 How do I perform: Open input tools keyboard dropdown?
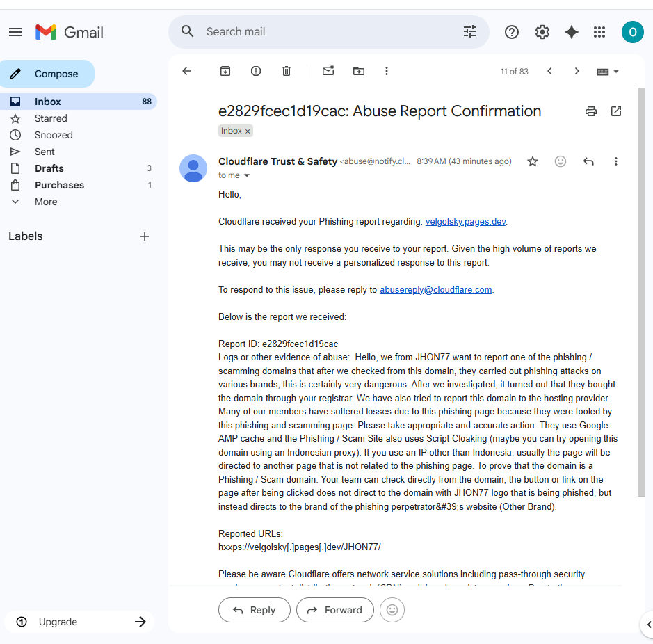tap(607, 72)
